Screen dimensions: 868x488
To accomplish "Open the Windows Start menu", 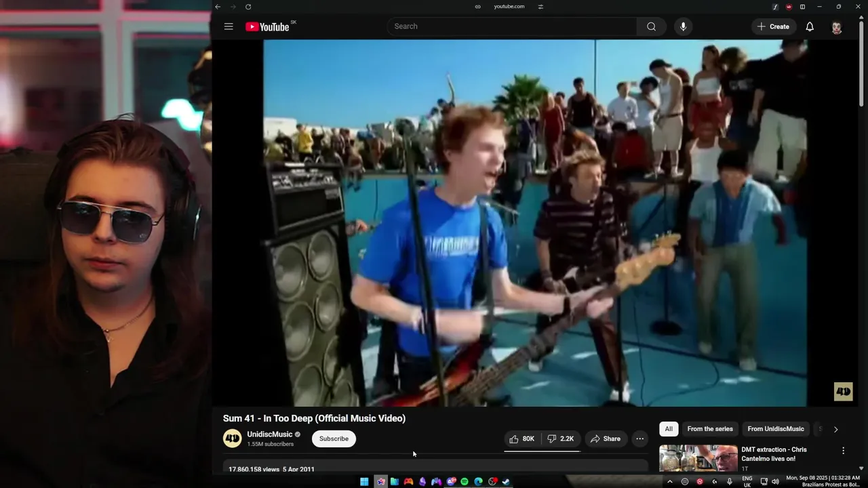I will point(364,482).
